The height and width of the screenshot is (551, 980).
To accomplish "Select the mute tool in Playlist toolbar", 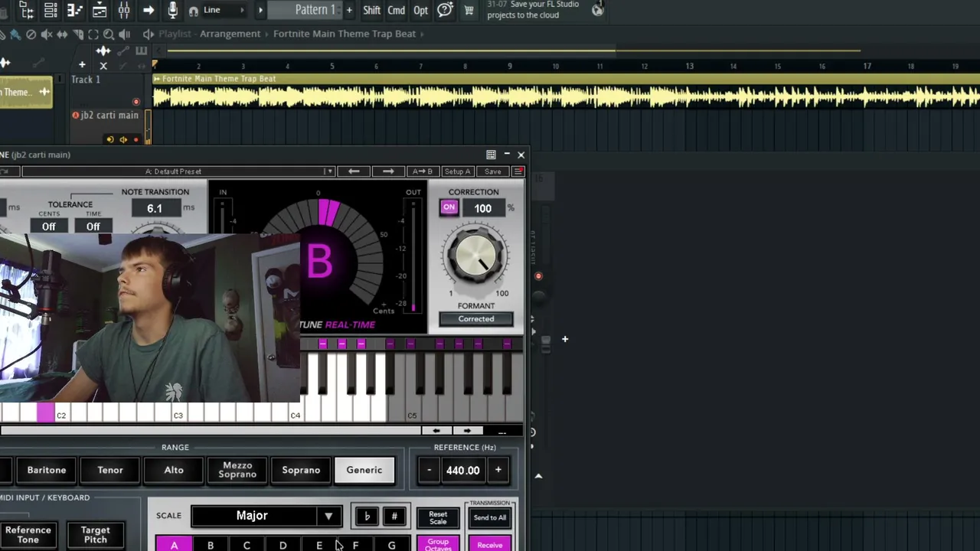I will (x=47, y=34).
